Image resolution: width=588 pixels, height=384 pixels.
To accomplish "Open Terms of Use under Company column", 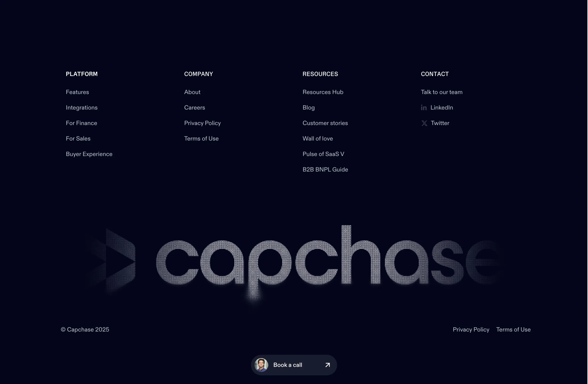I will tap(201, 139).
